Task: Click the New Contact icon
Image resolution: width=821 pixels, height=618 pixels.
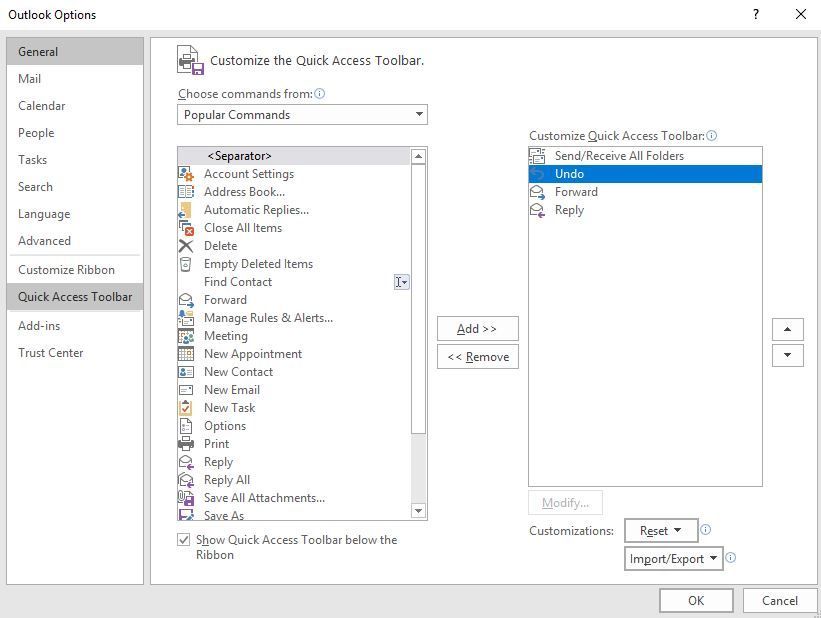Action: pos(186,372)
